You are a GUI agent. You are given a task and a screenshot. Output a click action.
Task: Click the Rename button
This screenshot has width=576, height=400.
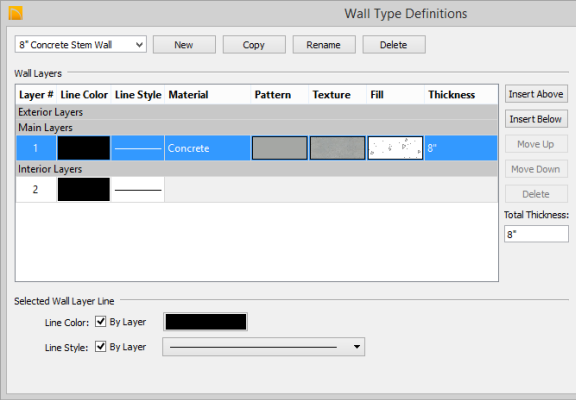324,44
